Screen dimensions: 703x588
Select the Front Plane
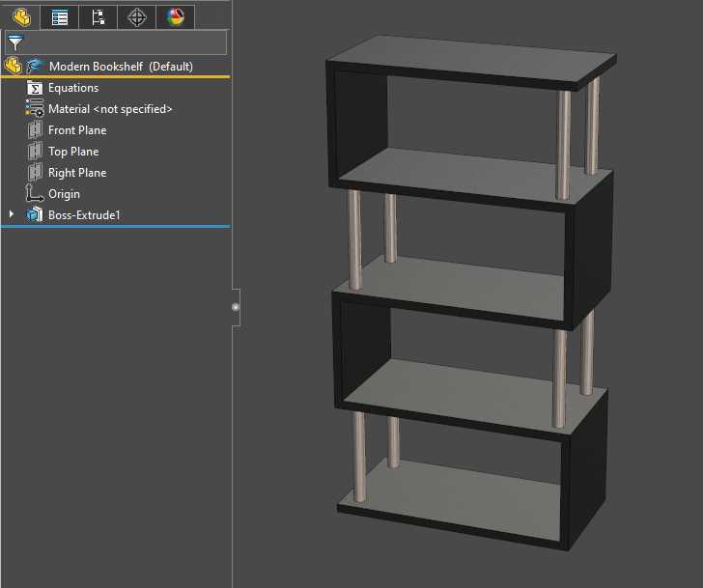[x=77, y=130]
